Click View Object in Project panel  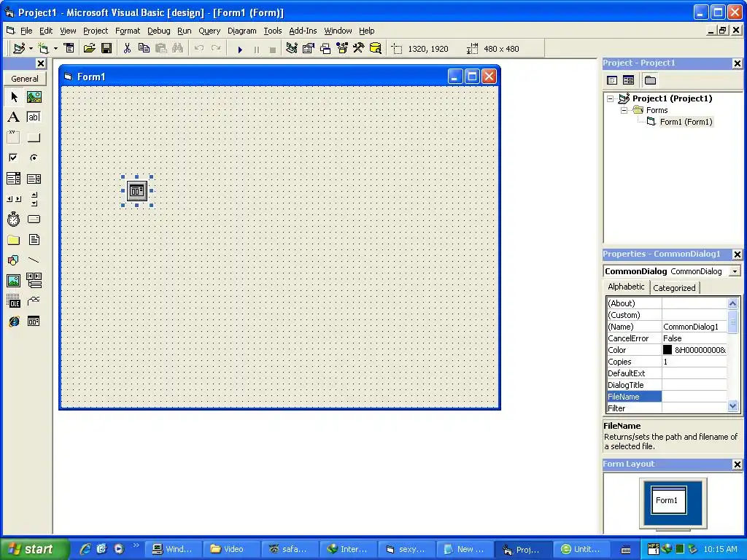628,80
